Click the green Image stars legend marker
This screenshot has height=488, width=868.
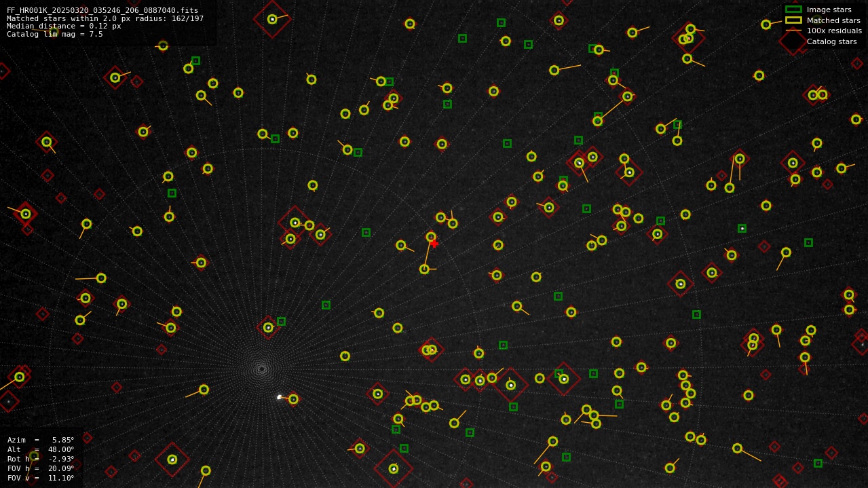[793, 10]
